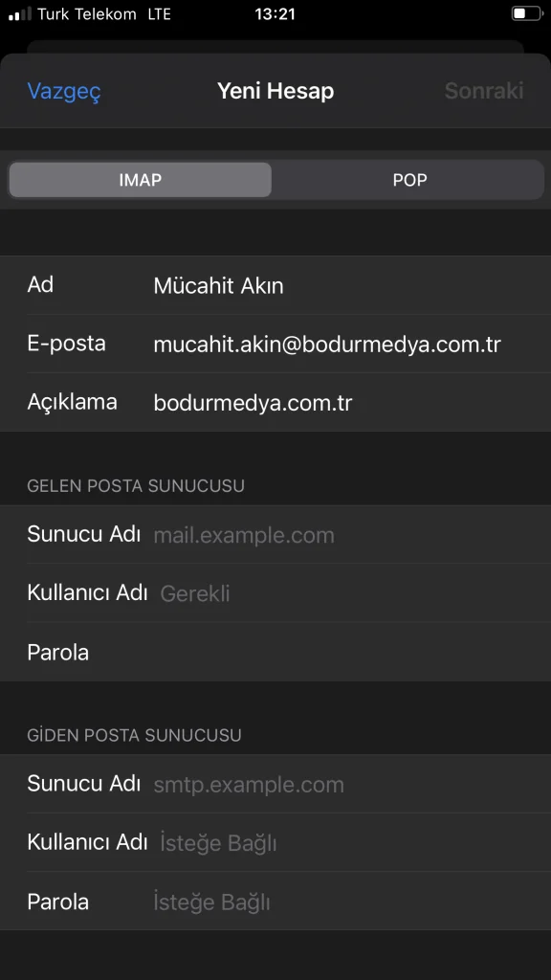
Task: Focus incoming Kullanıcı Adı Gerekli field
Action: point(275,592)
